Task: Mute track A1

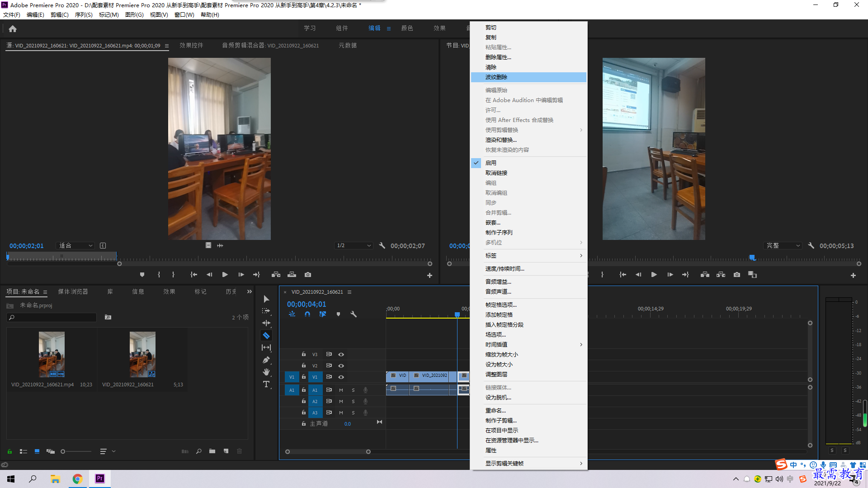Action: click(341, 390)
